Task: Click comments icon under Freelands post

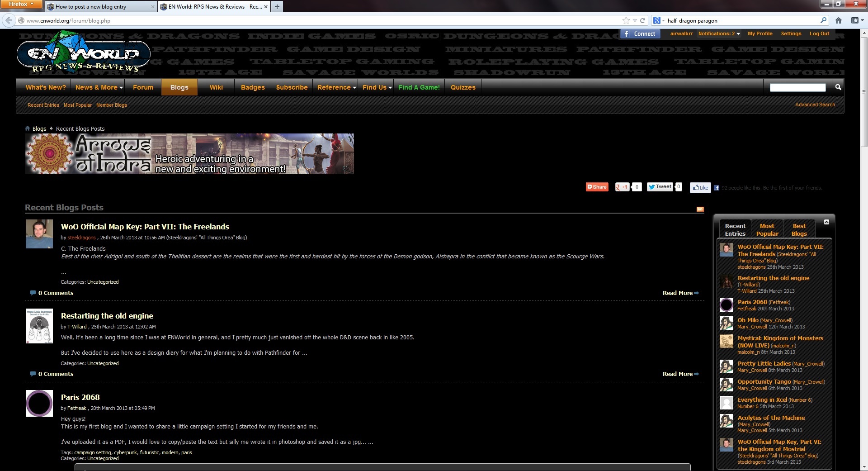Action: tap(33, 293)
